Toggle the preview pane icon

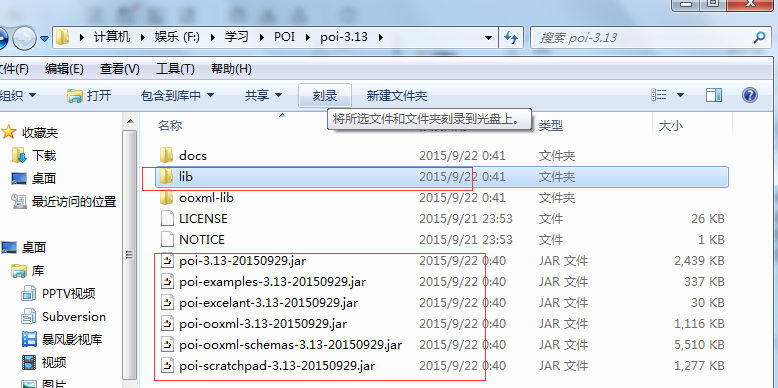pyautogui.click(x=714, y=95)
